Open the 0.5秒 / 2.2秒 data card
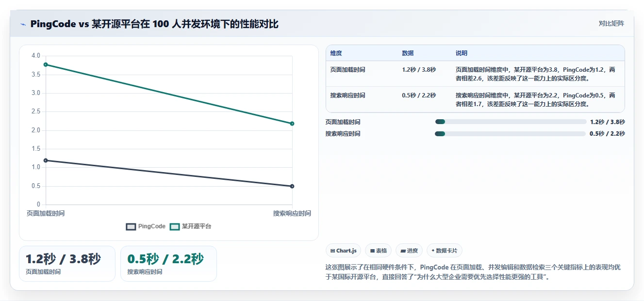The image size is (644, 301). (168, 264)
